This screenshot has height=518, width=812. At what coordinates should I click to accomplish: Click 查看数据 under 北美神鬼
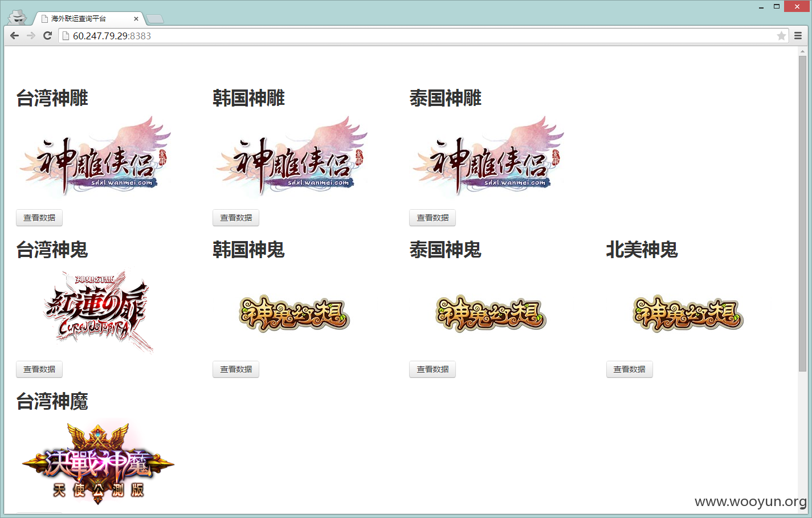[x=630, y=369]
